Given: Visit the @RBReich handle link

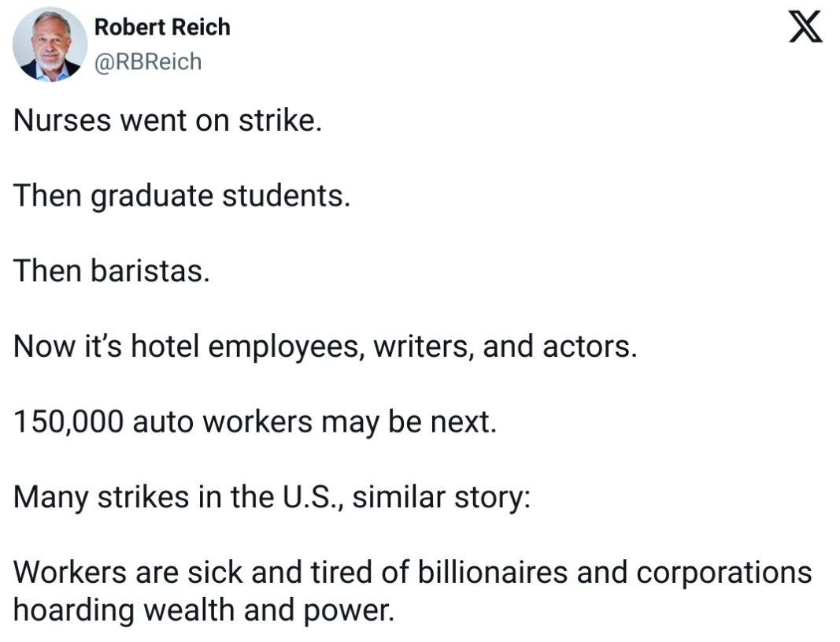Looking at the screenshot, I should coord(148,61).
